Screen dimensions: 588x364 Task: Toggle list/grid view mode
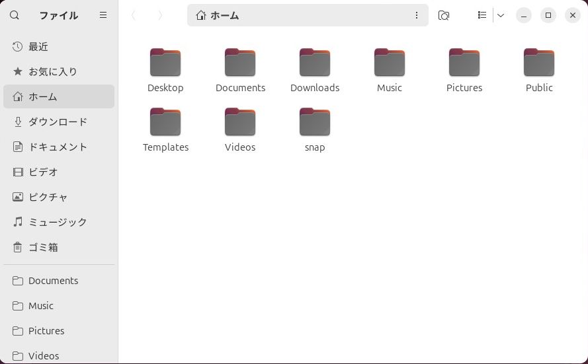[482, 15]
